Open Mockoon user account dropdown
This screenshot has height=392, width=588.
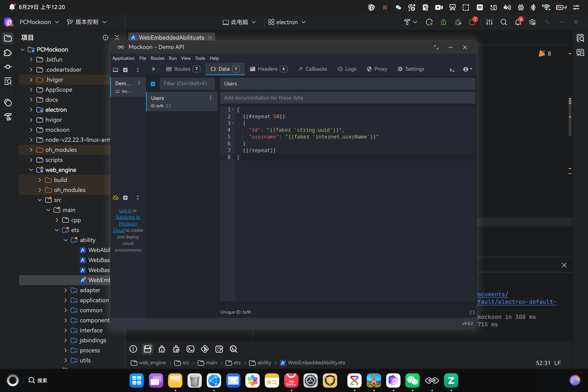click(468, 69)
